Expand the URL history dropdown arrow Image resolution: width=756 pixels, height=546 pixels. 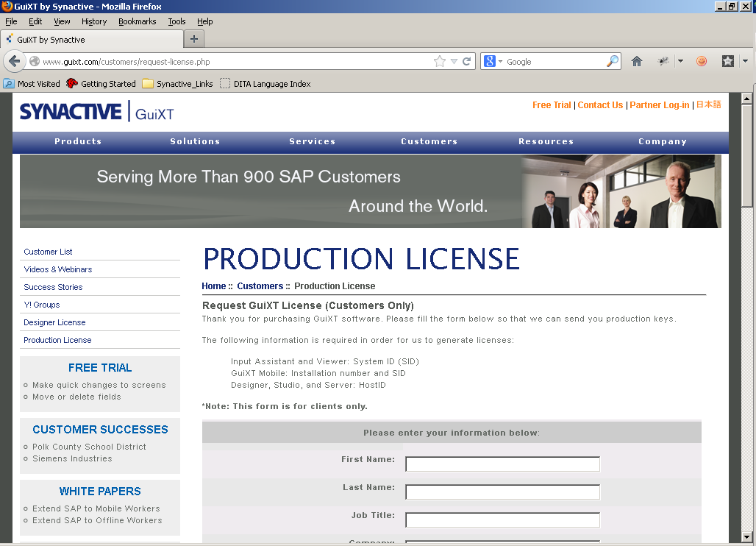tap(454, 62)
